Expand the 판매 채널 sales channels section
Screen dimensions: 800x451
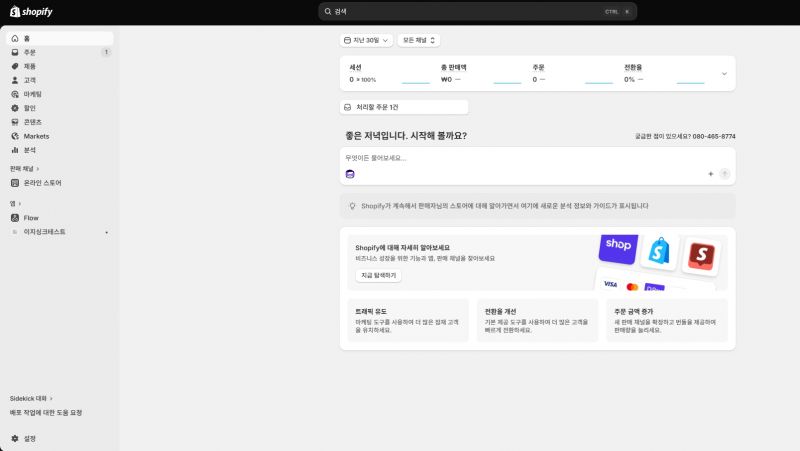24,168
